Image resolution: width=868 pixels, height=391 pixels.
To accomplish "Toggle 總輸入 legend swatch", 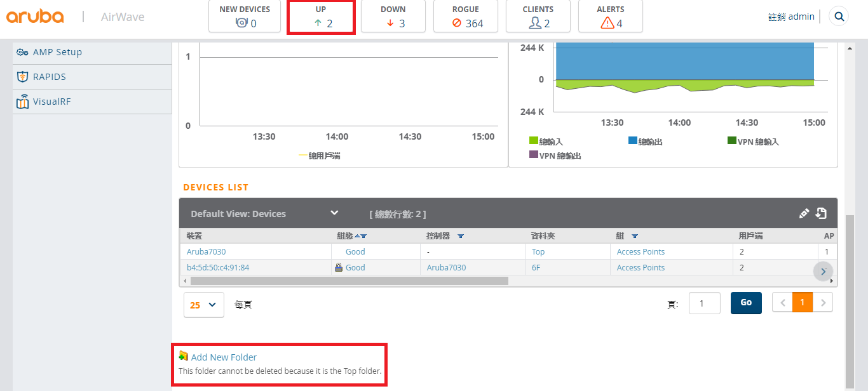I will point(534,140).
